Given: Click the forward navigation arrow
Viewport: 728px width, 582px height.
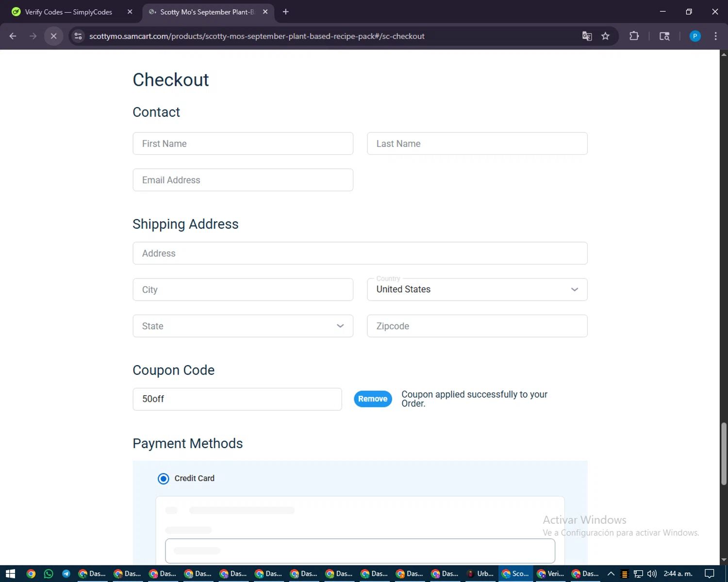Looking at the screenshot, I should (33, 36).
